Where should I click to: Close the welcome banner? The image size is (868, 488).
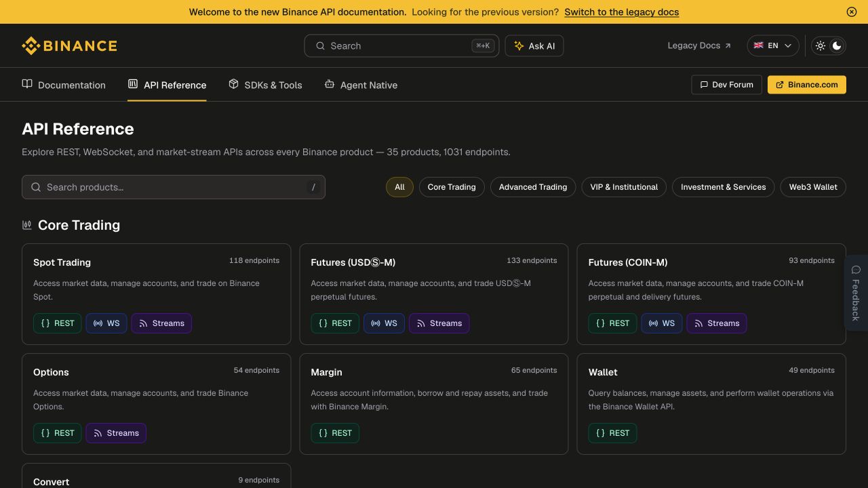(x=852, y=12)
